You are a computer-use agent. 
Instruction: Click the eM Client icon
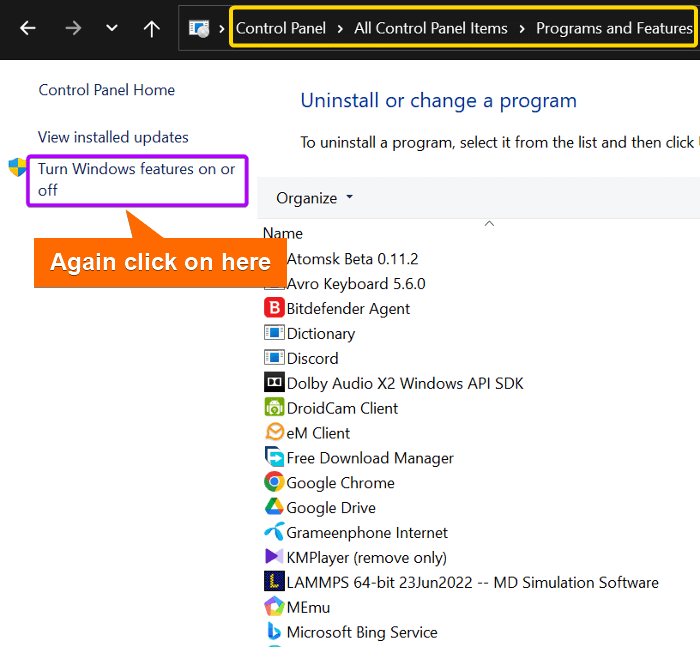274,432
